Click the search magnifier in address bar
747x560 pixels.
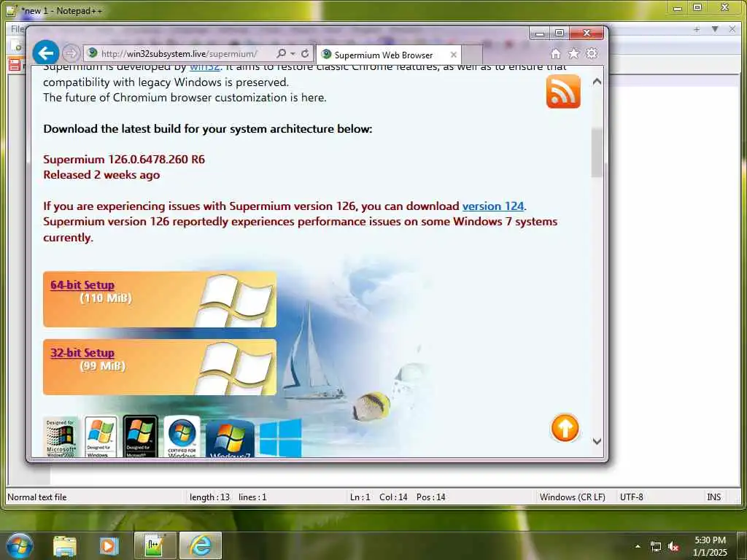tap(281, 53)
